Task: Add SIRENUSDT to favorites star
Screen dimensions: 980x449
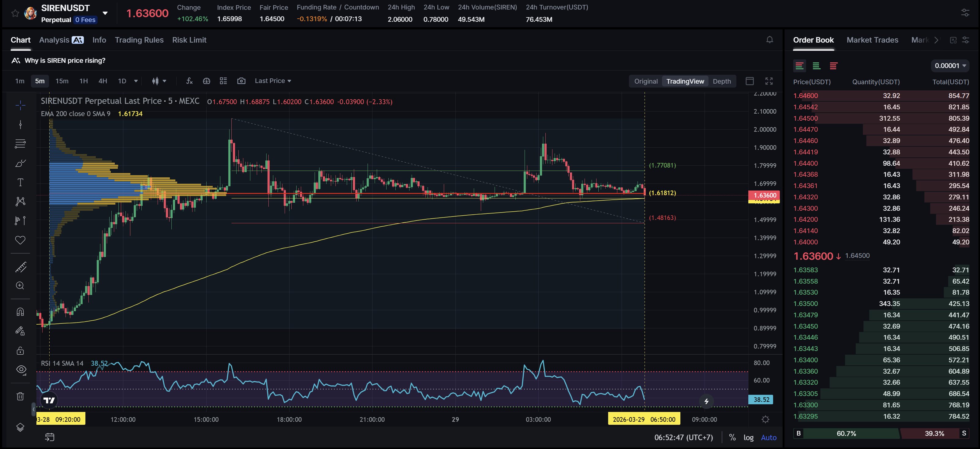Action: 15,13
